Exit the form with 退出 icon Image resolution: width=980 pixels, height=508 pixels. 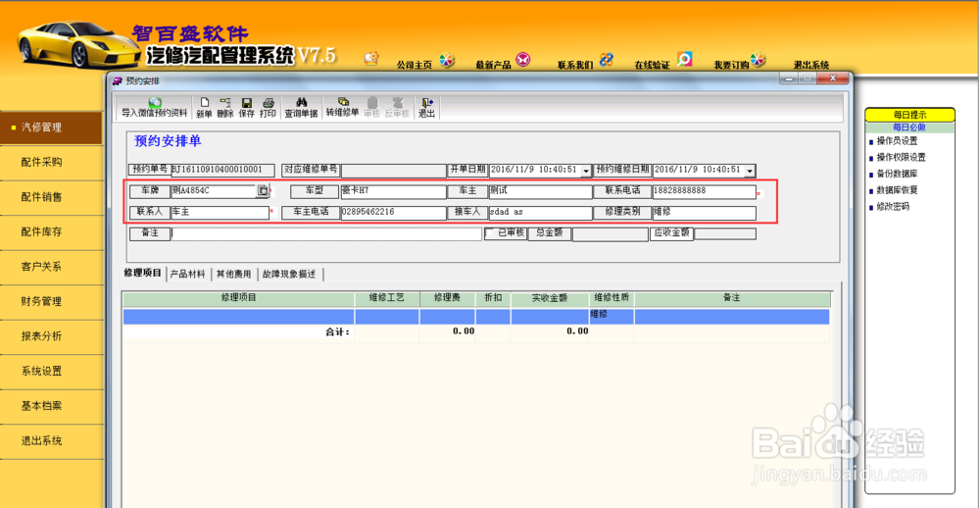point(427,108)
